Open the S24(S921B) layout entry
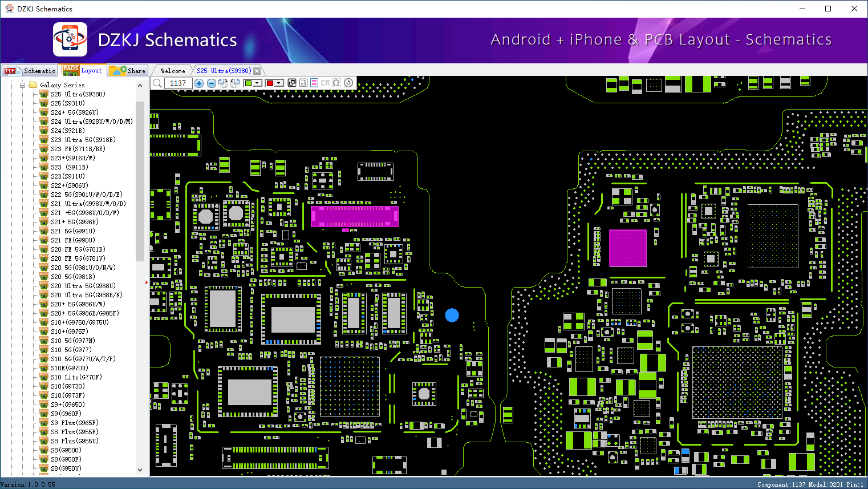Viewport: 868px width, 489px height. [x=67, y=131]
